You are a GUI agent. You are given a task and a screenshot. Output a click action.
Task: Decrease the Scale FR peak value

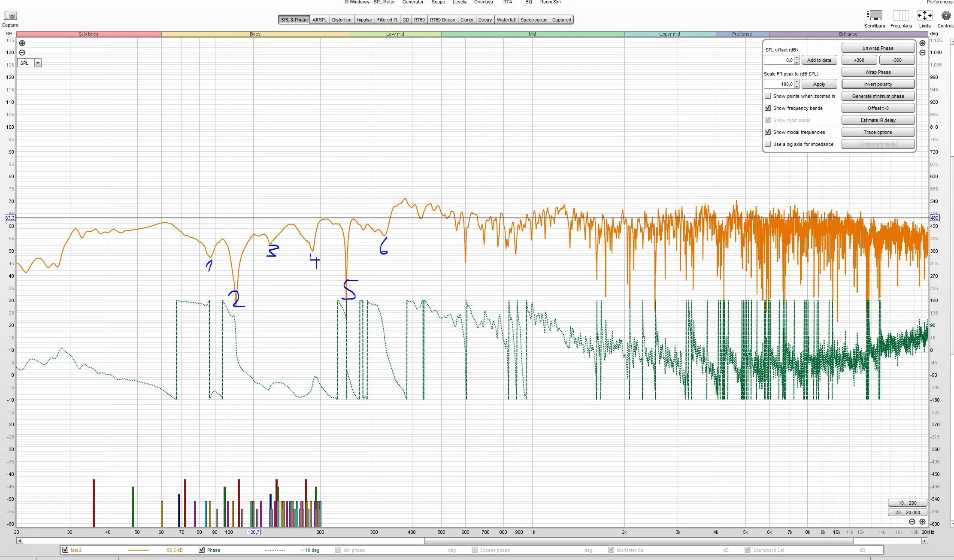tap(797, 86)
